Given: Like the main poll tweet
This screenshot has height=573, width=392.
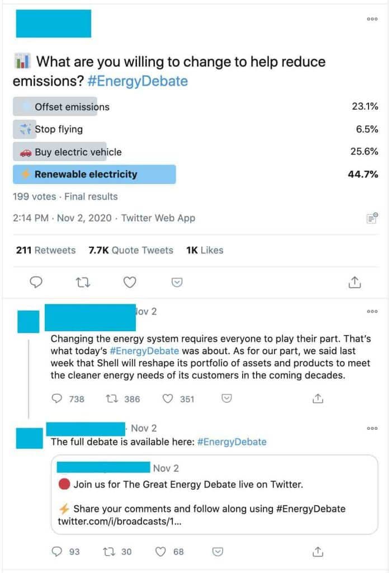Looking at the screenshot, I should tap(130, 283).
